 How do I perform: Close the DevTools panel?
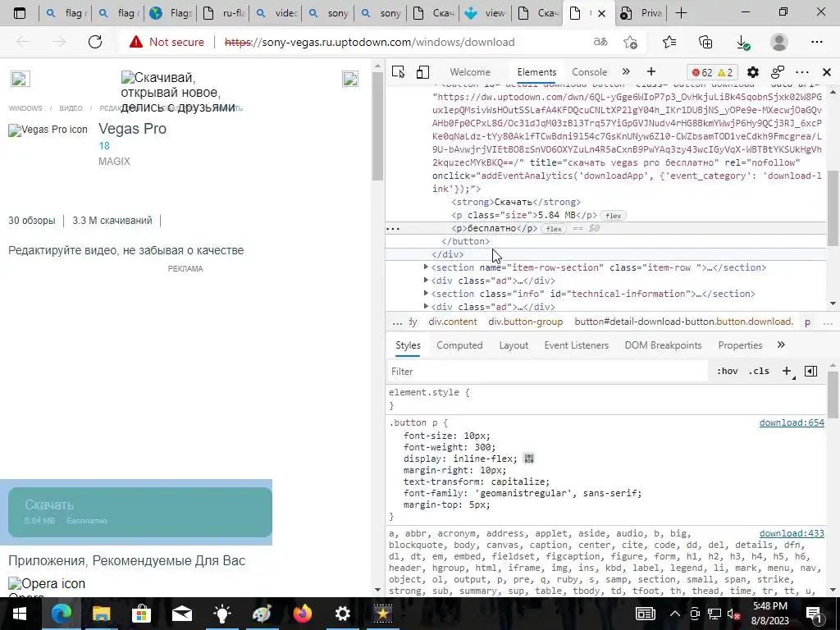click(x=827, y=72)
